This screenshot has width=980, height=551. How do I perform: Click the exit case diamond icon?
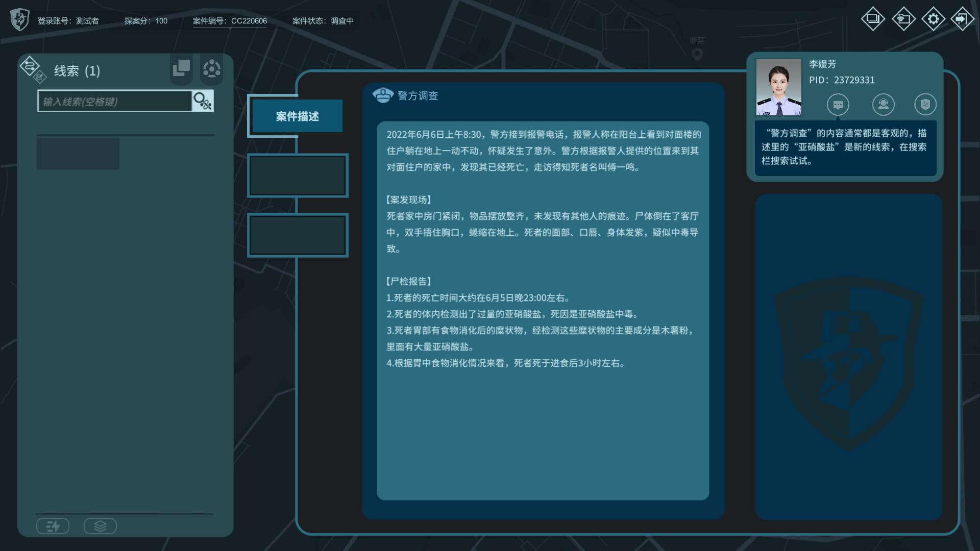(962, 18)
